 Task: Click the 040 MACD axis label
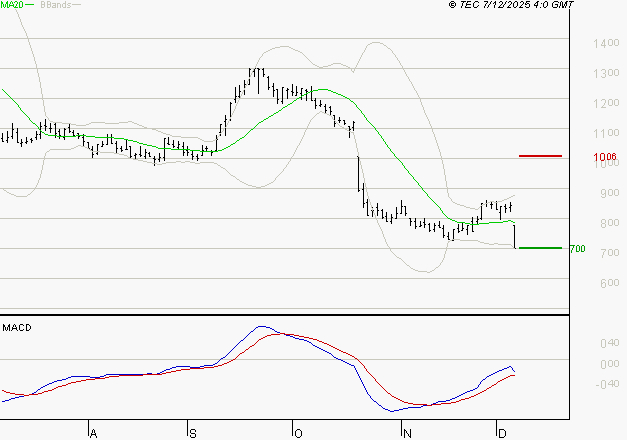pos(609,343)
